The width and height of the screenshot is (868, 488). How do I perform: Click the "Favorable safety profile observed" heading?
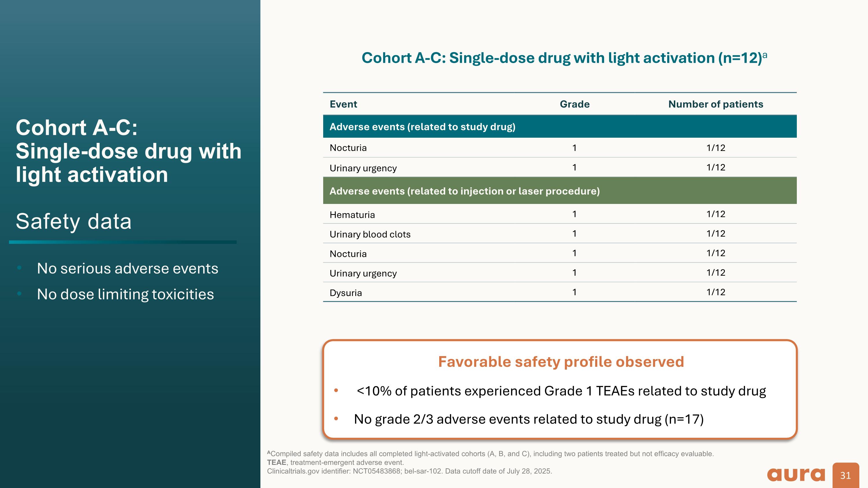click(x=561, y=362)
